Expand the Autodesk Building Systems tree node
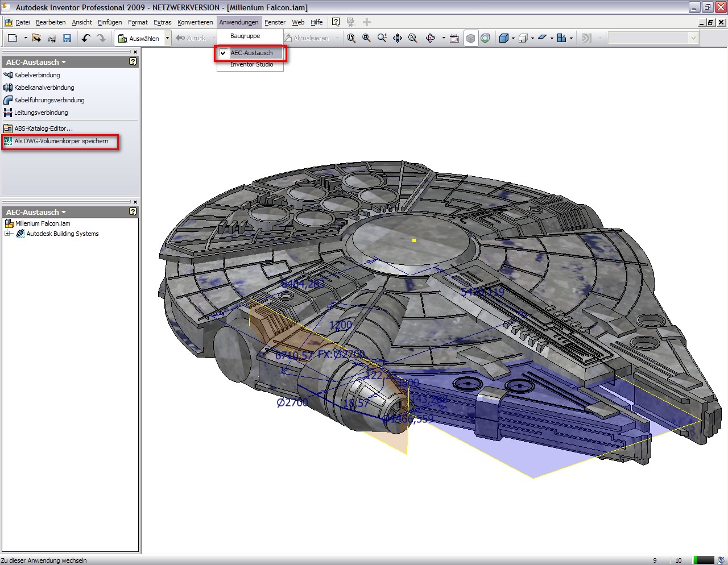The height and width of the screenshot is (565, 728). click(7, 234)
